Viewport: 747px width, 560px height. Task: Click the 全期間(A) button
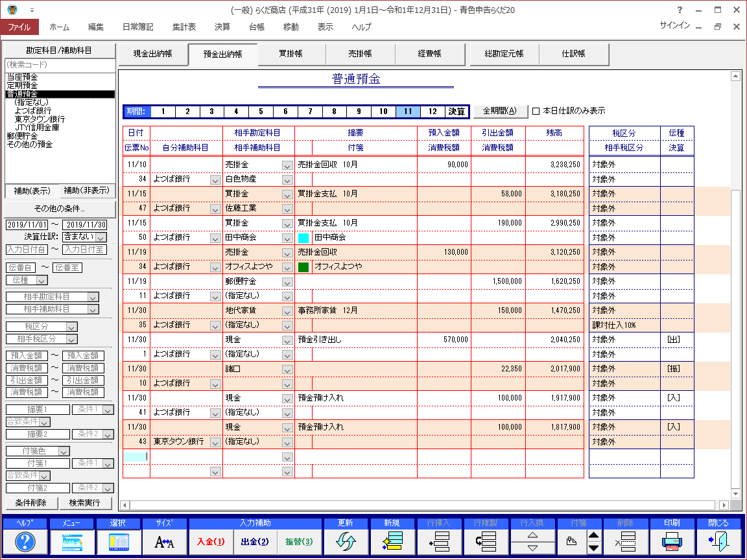(500, 111)
